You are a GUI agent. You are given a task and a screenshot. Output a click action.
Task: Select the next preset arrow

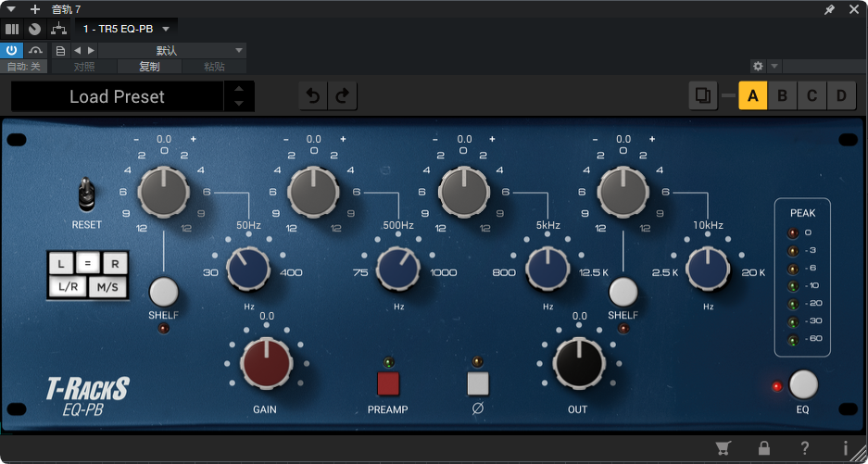point(92,50)
